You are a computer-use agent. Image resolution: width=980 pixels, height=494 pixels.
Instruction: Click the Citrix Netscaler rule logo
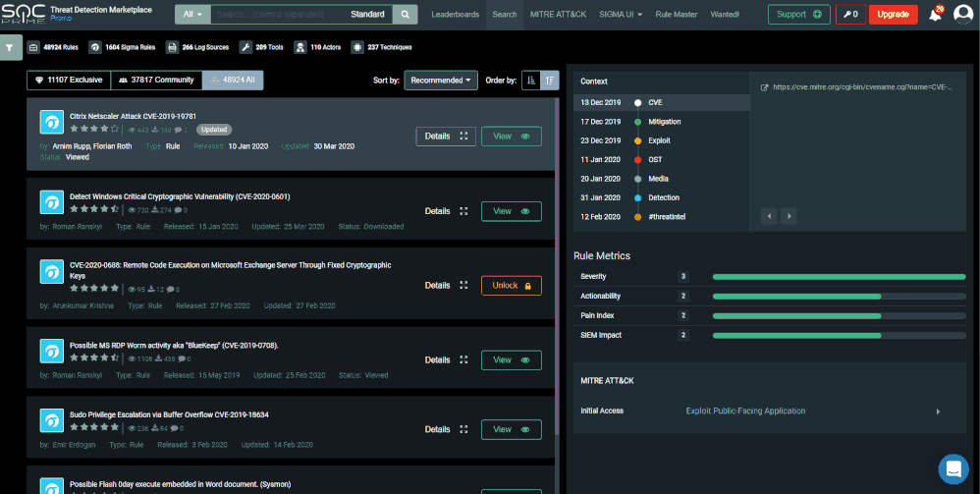coord(51,122)
